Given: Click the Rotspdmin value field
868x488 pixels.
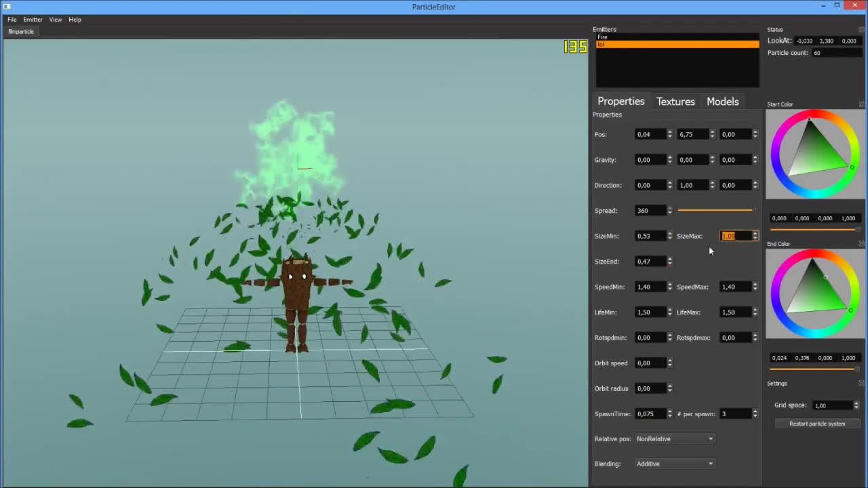Looking at the screenshot, I should [x=650, y=338].
